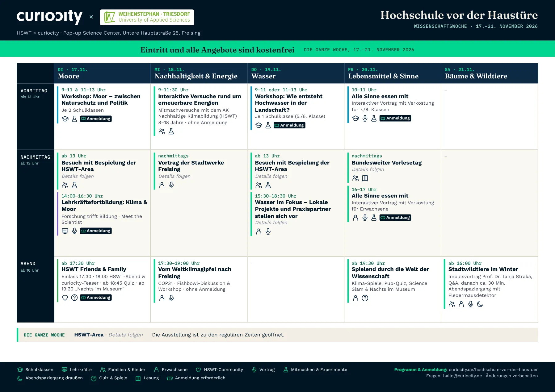This screenshot has width=555, height=392.
Task: Click Bundesweiter Vorlesetag event title
Action: (x=387, y=163)
